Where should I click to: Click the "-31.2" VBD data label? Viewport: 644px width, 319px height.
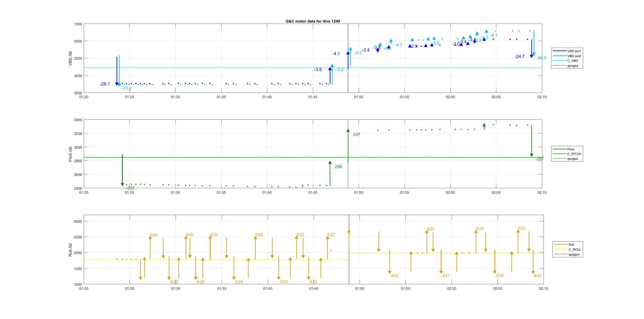(126, 88)
